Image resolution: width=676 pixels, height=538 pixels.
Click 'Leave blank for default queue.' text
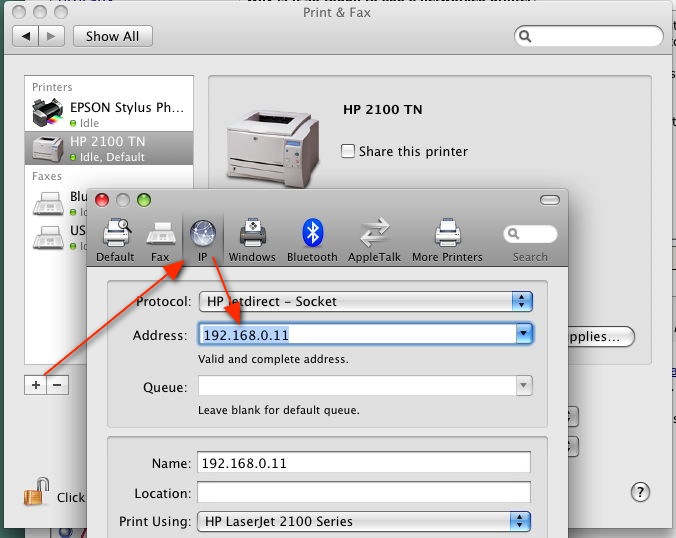(279, 410)
